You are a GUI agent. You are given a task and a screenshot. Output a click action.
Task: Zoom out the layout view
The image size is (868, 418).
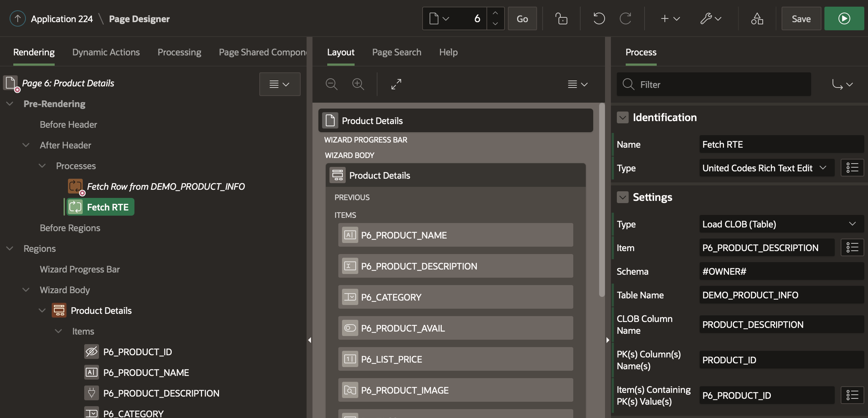coord(331,84)
